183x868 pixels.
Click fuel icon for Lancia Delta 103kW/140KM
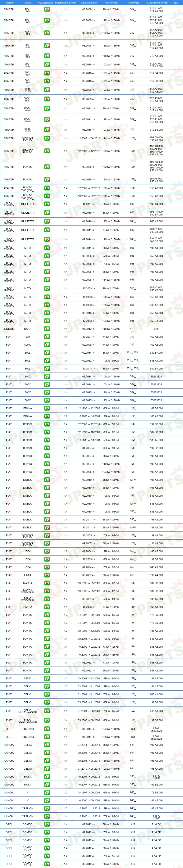click(47, 769)
